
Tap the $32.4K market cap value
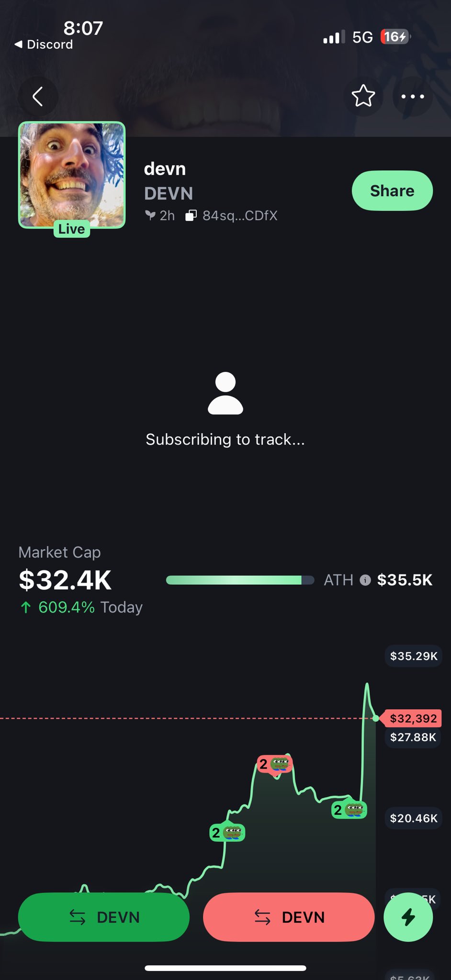coord(65,580)
